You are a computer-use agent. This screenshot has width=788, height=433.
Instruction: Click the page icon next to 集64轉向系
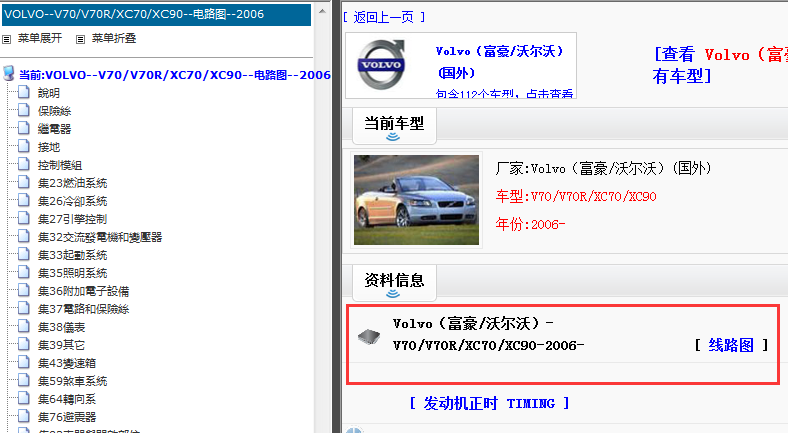[24, 399]
